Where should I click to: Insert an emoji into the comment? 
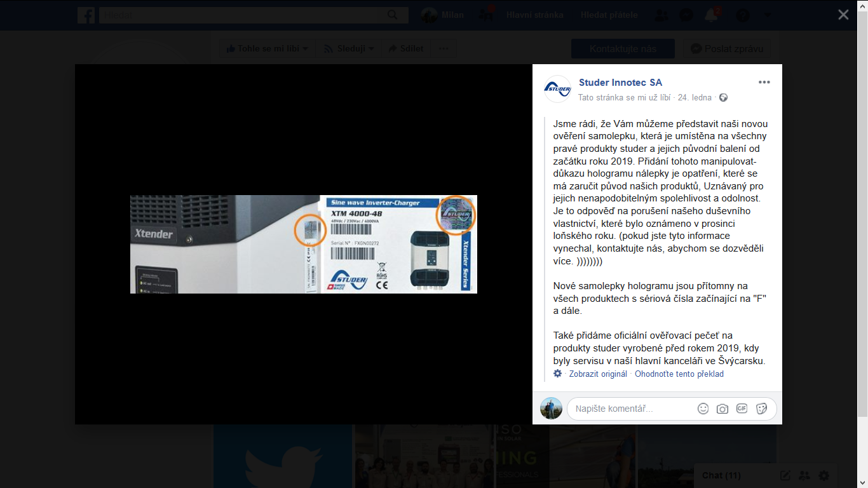(703, 409)
